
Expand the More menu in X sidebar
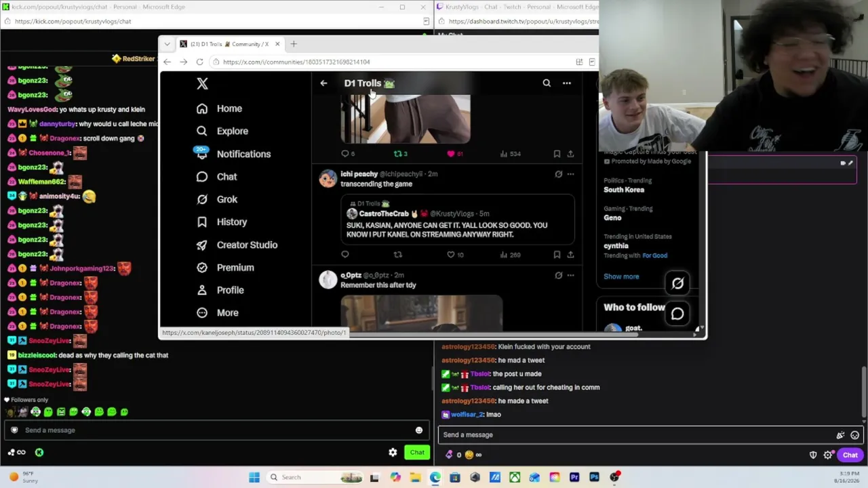[x=217, y=312]
